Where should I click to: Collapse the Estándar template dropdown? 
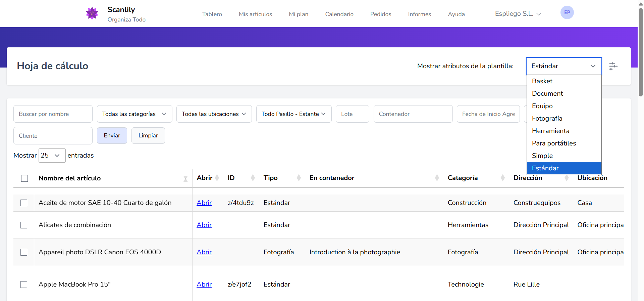pos(564,66)
